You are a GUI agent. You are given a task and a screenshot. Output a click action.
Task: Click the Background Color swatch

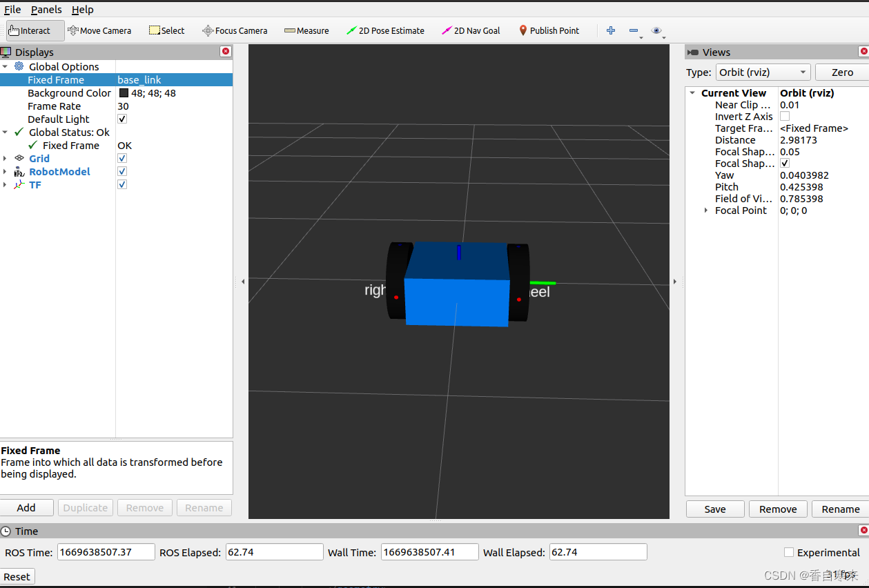[124, 93]
